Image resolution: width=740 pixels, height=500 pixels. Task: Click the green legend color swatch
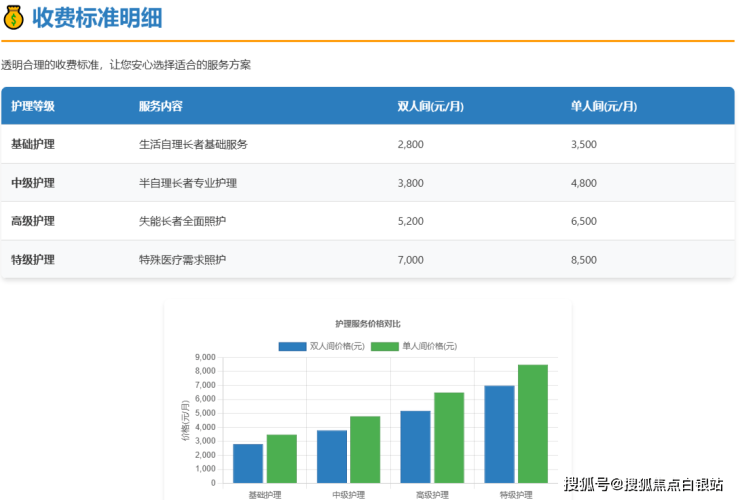pos(384,346)
